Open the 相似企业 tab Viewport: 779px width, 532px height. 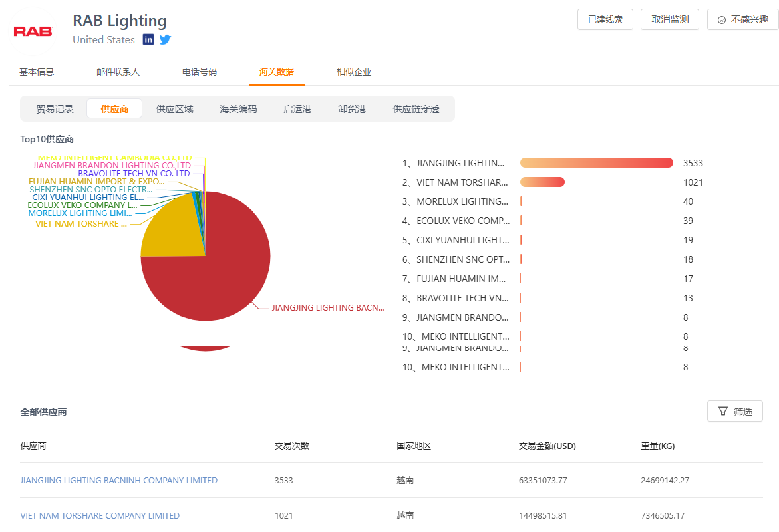click(x=354, y=72)
